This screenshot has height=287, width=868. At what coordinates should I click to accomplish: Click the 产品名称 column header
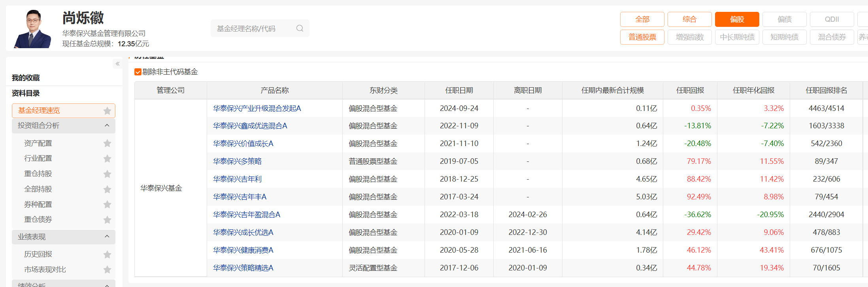click(x=275, y=90)
